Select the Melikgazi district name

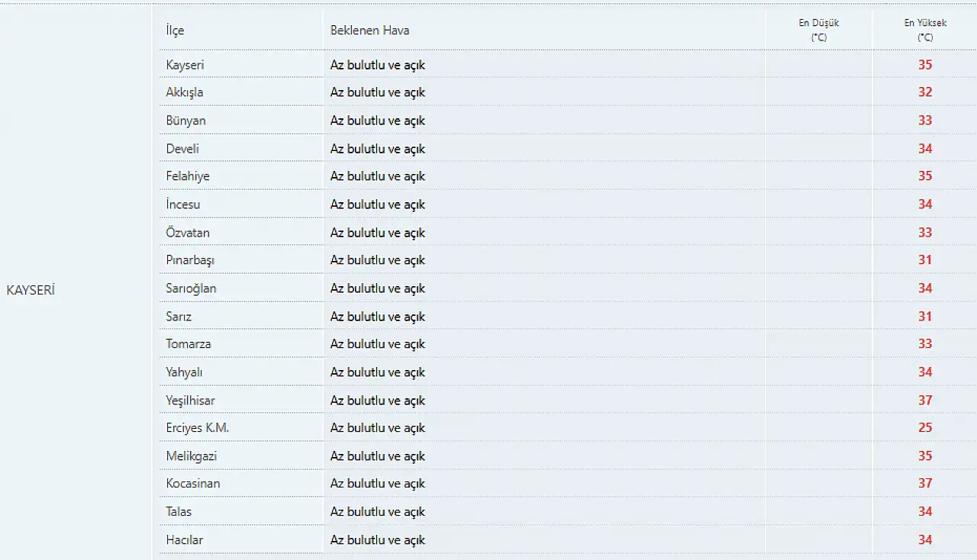(192, 456)
